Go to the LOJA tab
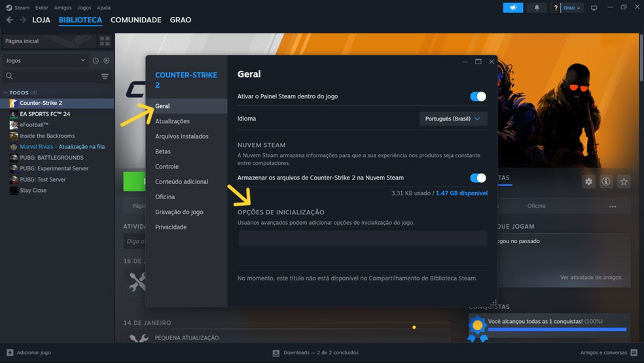The height and width of the screenshot is (363, 644). (41, 20)
